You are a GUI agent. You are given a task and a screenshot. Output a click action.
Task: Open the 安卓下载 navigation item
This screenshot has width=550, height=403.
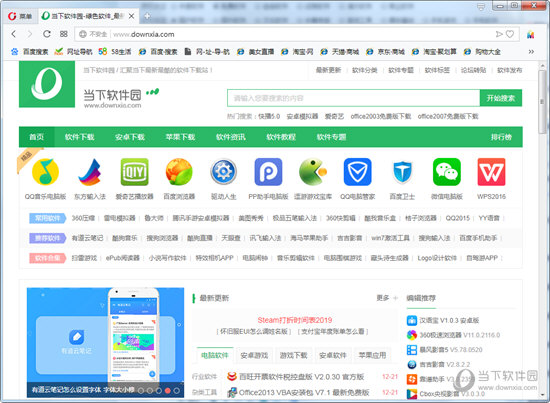[130, 137]
